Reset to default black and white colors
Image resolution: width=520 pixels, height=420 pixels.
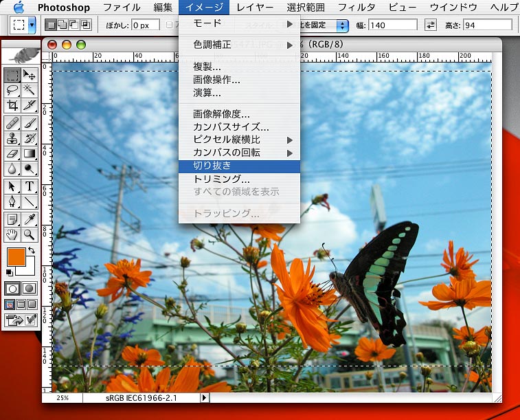pos(10,273)
